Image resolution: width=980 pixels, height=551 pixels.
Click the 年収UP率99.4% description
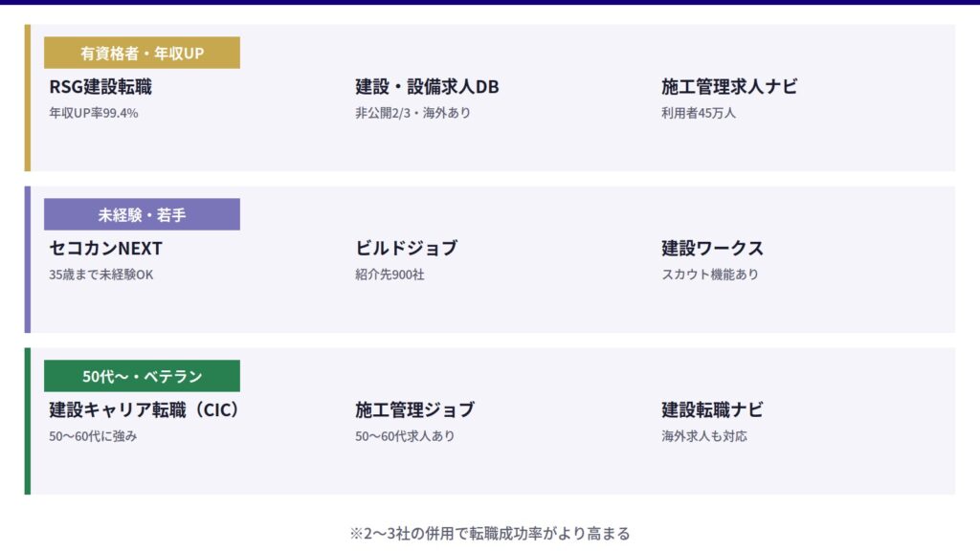pos(94,113)
